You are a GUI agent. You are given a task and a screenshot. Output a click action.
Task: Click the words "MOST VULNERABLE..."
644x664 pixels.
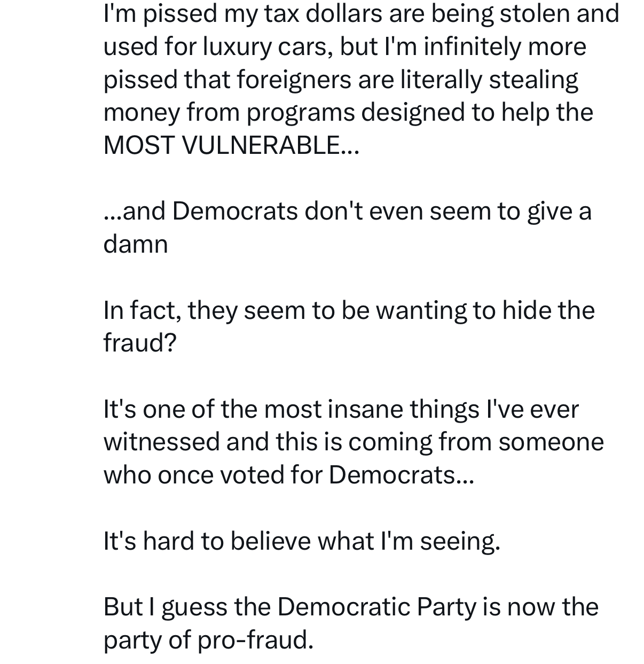[x=231, y=145]
